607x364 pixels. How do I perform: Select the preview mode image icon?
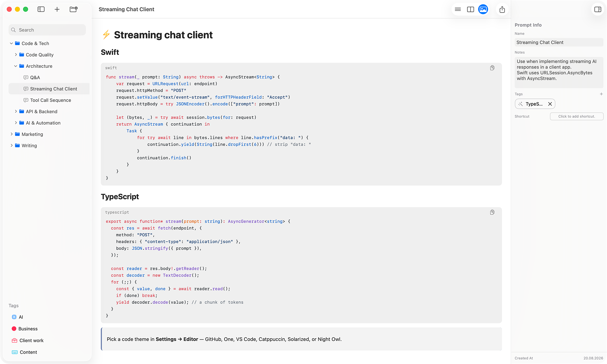(483, 9)
